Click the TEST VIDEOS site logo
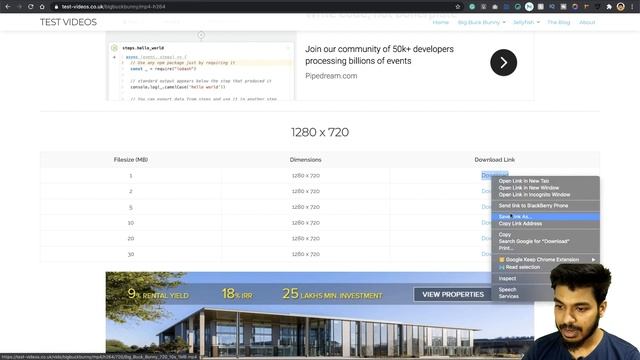This screenshot has height=360, width=640. click(x=68, y=22)
